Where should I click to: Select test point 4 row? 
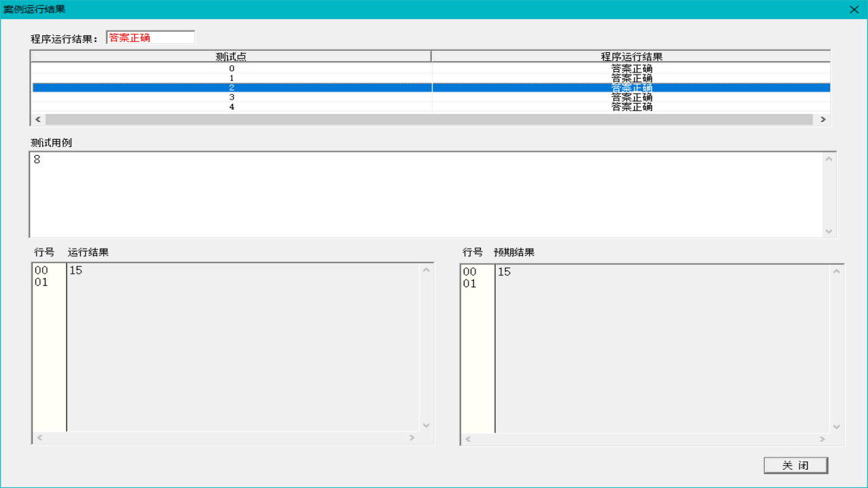pyautogui.click(x=231, y=106)
